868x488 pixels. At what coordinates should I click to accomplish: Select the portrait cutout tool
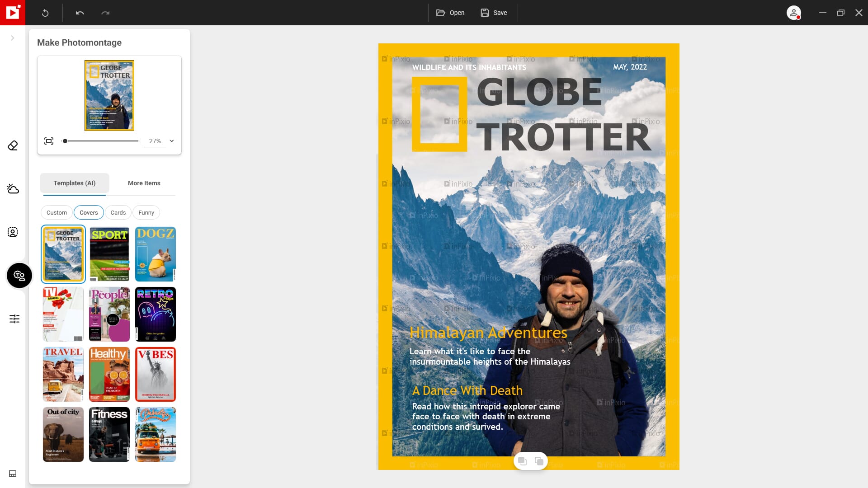[x=13, y=232]
